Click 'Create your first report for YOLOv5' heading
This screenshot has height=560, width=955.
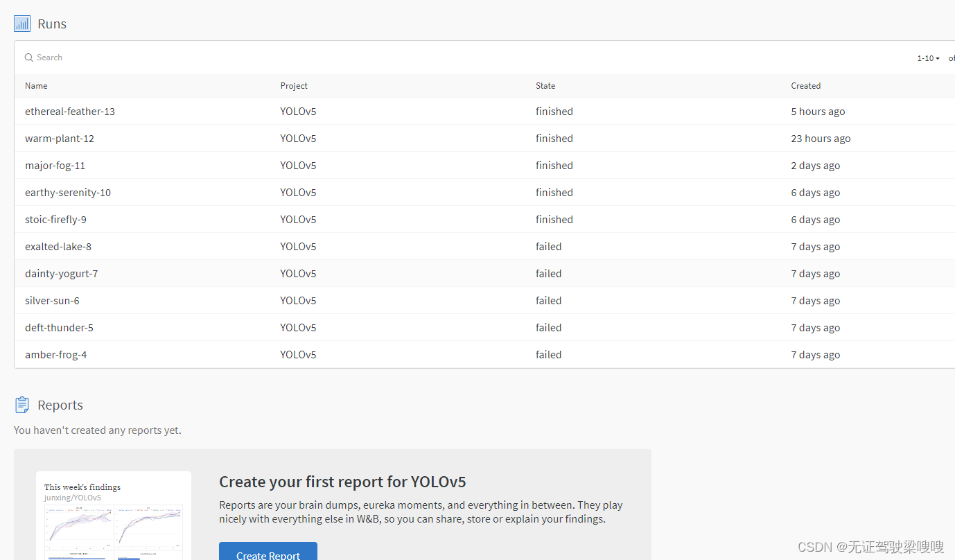(342, 482)
